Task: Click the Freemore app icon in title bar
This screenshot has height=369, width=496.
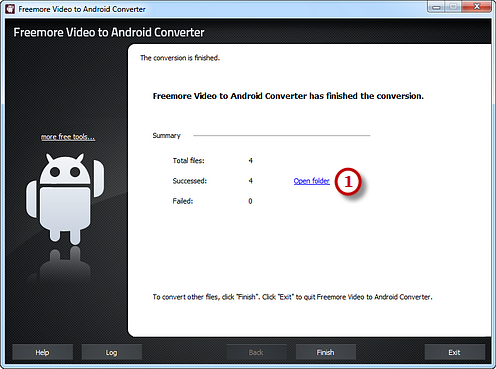Action: [x=10, y=9]
